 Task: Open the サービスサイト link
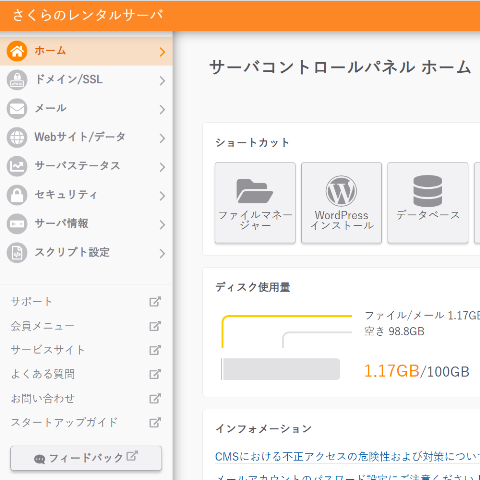48,350
